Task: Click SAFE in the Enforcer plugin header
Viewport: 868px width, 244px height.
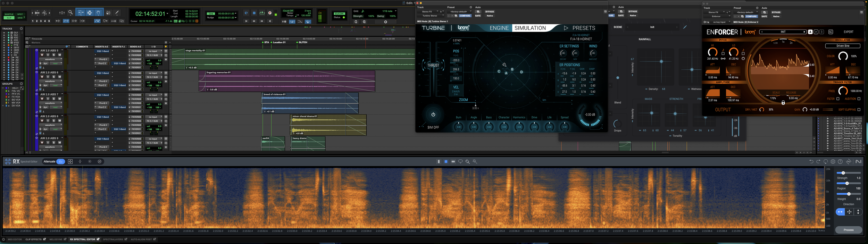Action: coord(764,16)
